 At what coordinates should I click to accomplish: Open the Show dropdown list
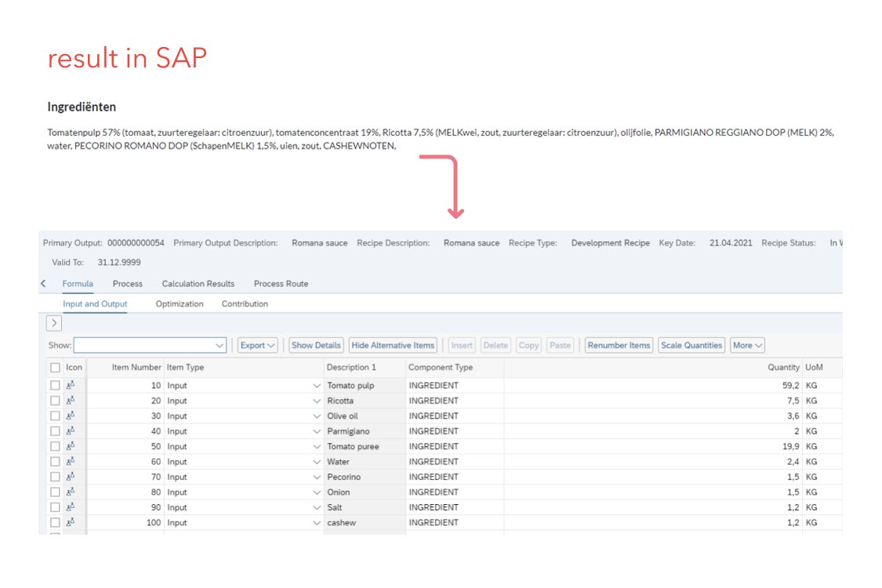219,346
